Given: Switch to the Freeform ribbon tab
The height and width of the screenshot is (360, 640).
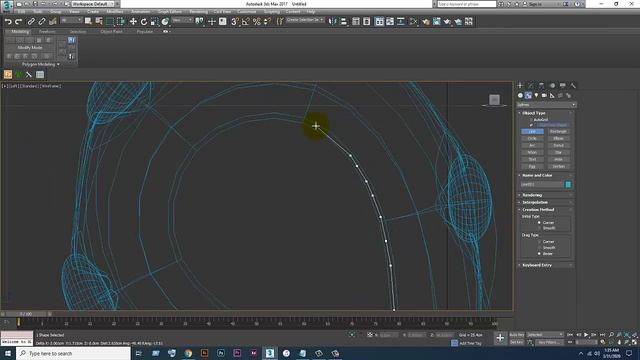Looking at the screenshot, I should pos(47,31).
